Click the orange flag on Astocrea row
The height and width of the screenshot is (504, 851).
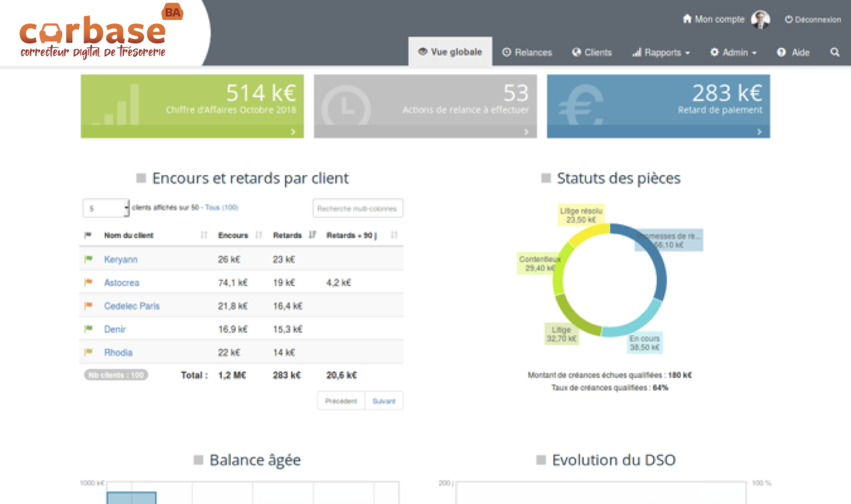[x=88, y=283]
